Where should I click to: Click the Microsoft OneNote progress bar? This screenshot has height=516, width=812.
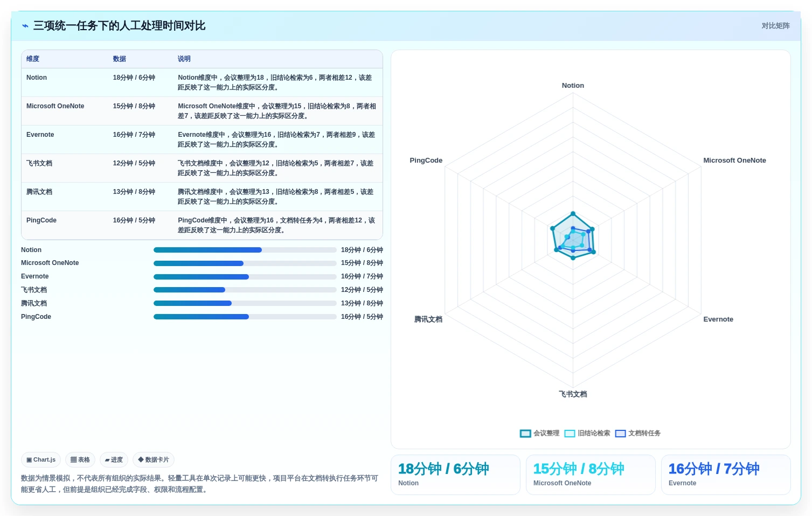click(x=245, y=263)
